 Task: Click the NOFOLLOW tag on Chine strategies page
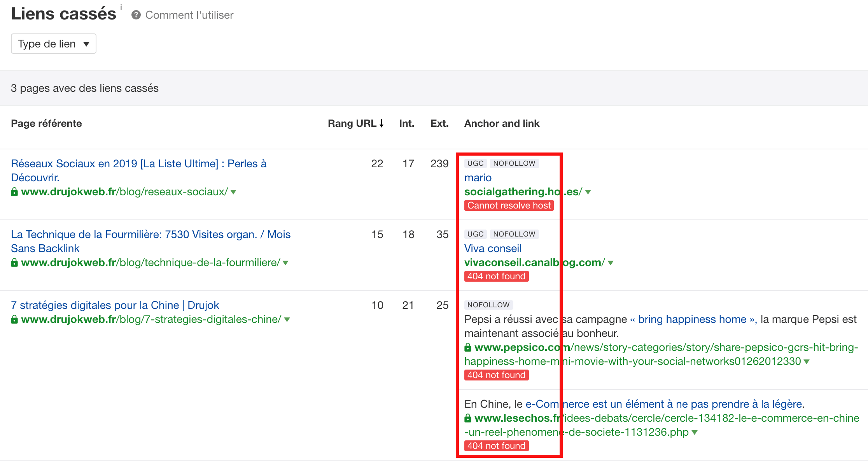(x=489, y=304)
